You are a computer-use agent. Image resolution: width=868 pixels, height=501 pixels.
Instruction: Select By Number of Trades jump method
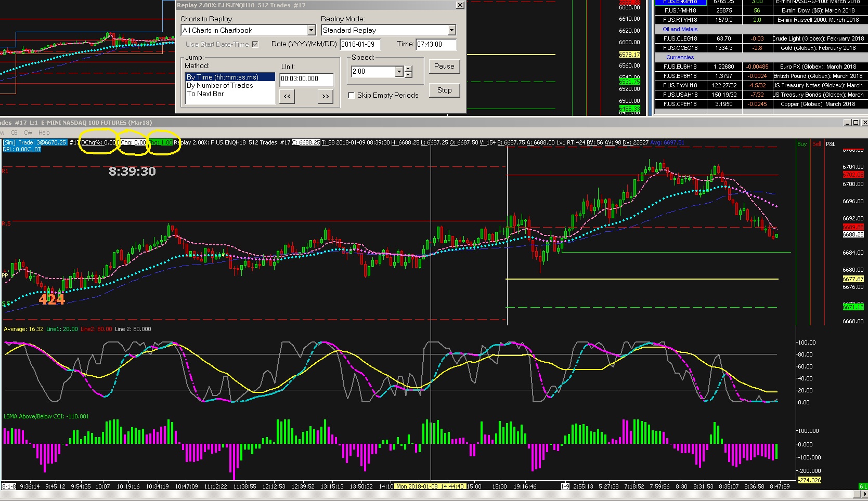pos(220,85)
